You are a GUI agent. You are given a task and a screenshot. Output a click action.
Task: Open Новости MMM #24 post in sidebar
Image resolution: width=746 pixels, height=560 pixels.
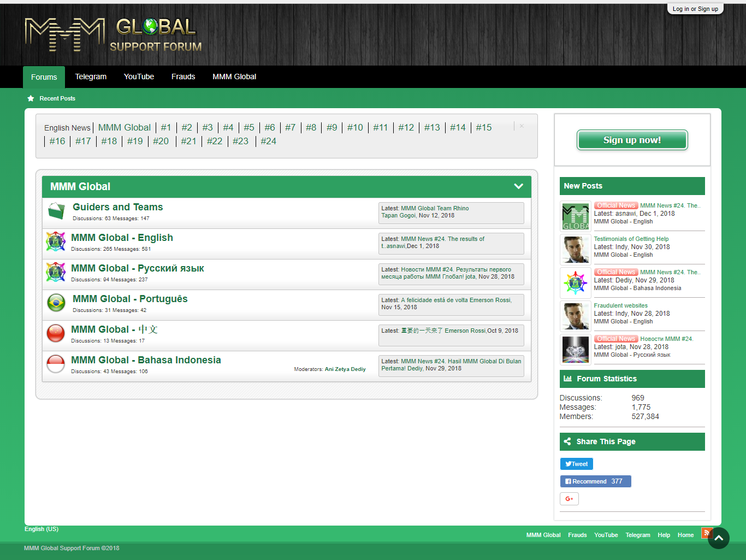click(x=666, y=339)
